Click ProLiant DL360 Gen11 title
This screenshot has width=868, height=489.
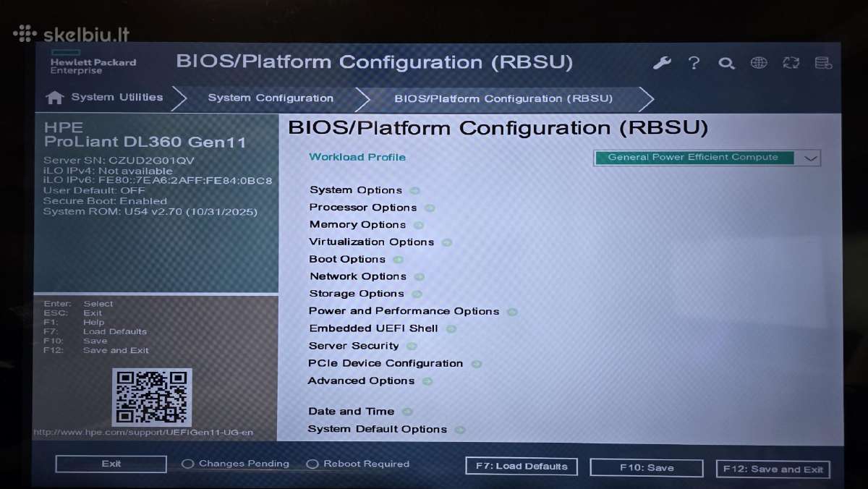[145, 143]
